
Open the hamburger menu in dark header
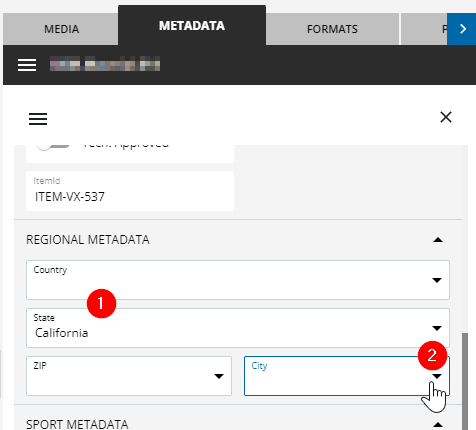(x=27, y=65)
